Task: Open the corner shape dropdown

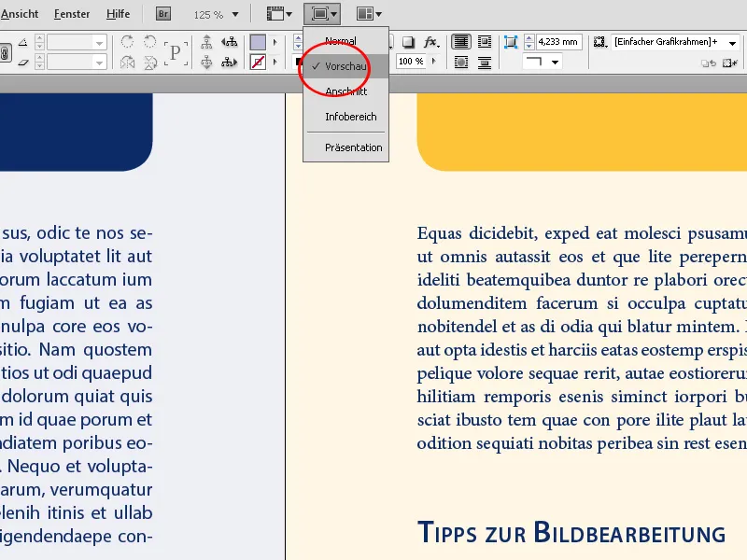Action: pyautogui.click(x=542, y=62)
